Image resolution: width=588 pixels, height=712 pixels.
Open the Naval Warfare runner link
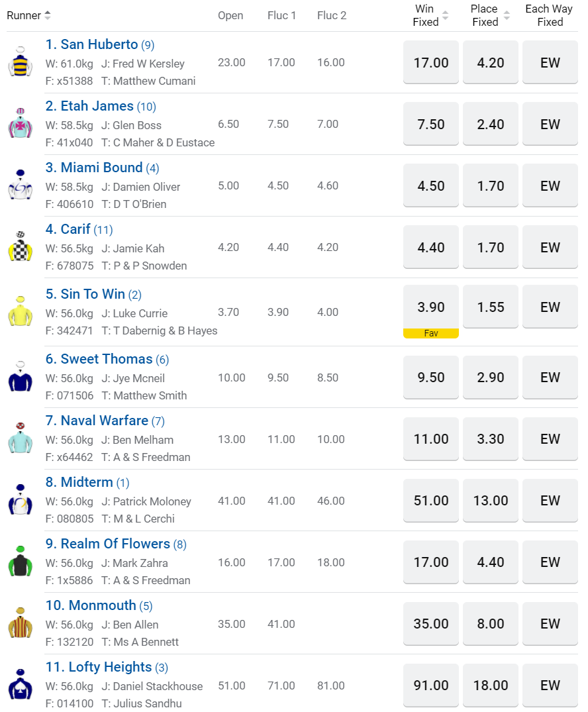click(x=104, y=421)
